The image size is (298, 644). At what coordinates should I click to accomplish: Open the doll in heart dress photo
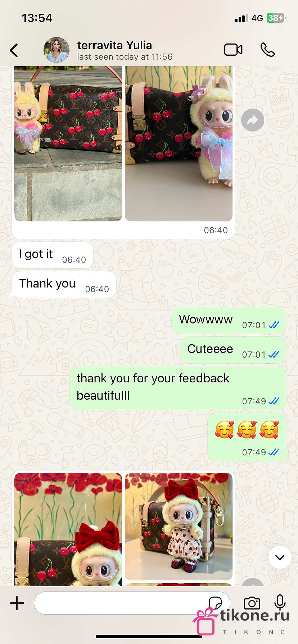pos(179,526)
